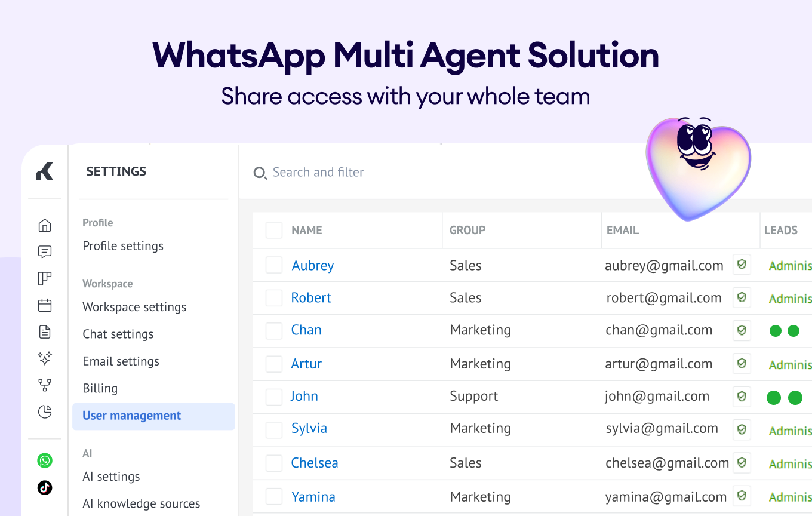Screen dimensions: 812x516
Task: Open the pipeline board icon
Action: tap(45, 278)
